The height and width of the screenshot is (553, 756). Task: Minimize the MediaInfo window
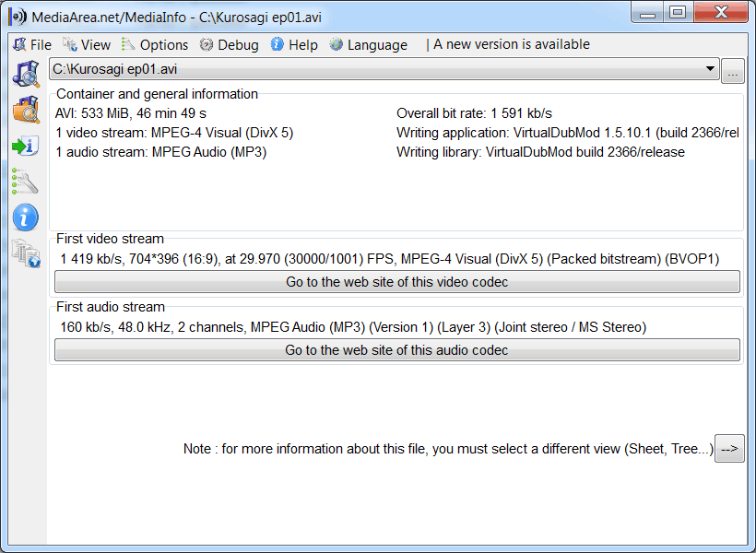(x=647, y=12)
